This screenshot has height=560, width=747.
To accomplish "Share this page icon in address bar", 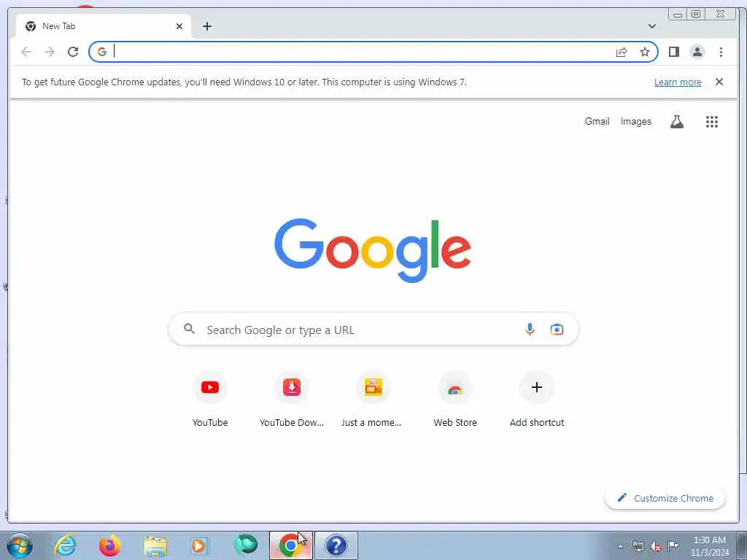I will pyautogui.click(x=622, y=52).
